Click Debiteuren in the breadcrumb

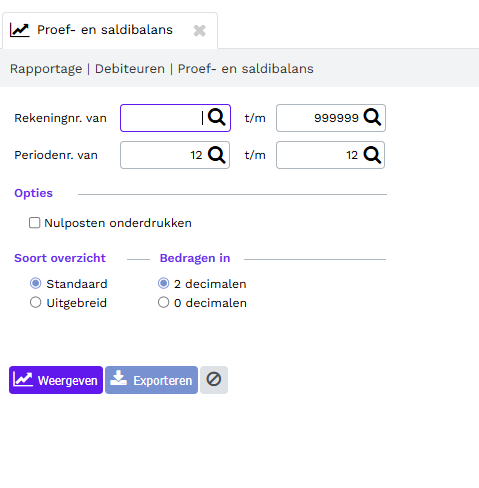(130, 69)
